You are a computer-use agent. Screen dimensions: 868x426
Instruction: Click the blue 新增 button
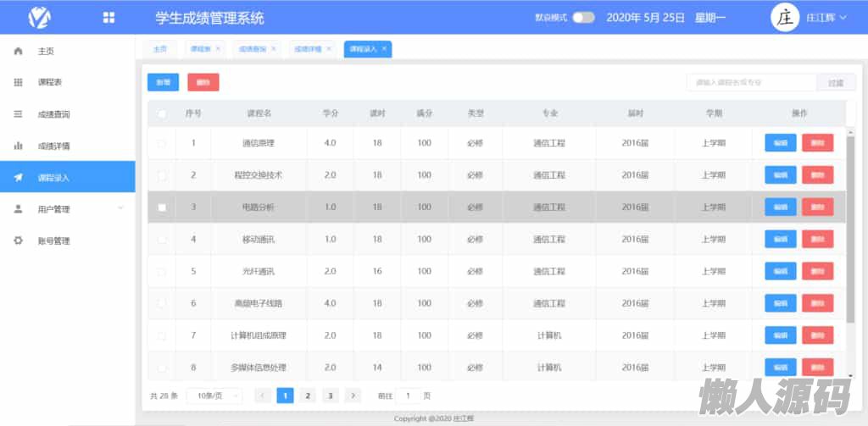pos(163,82)
